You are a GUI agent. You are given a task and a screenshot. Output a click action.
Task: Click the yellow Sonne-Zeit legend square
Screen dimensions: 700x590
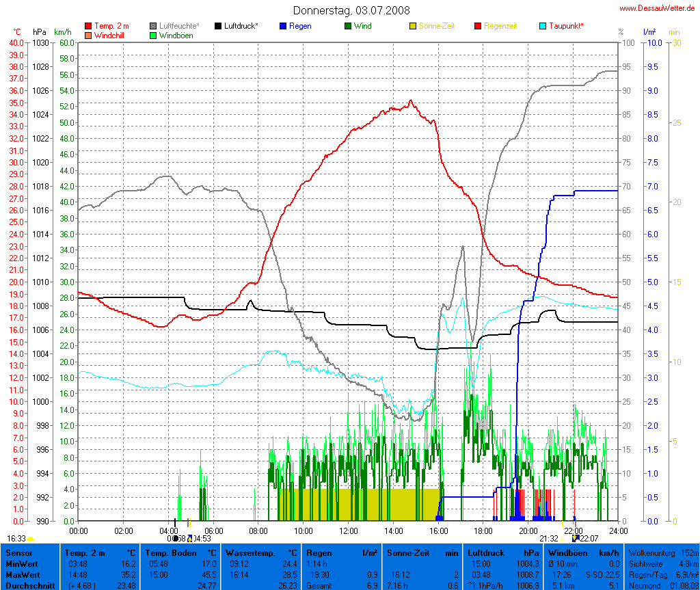[x=413, y=26]
